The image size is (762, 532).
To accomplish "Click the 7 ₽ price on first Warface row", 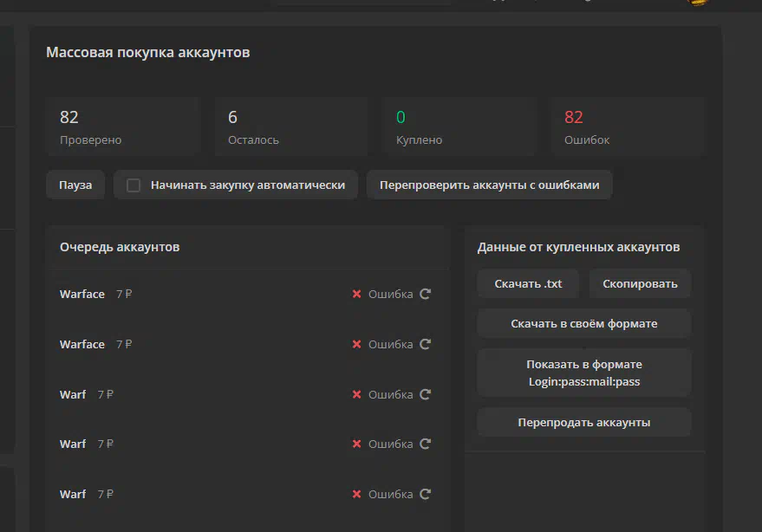I will click(x=124, y=294).
